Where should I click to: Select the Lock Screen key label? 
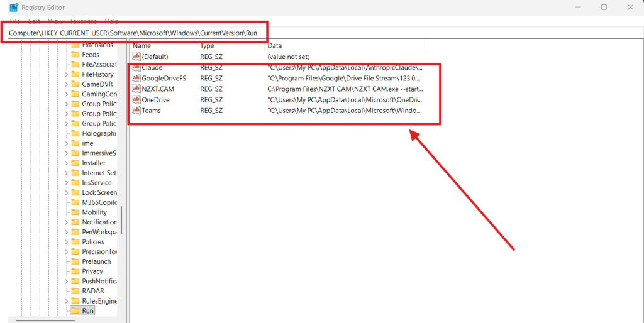click(x=99, y=192)
